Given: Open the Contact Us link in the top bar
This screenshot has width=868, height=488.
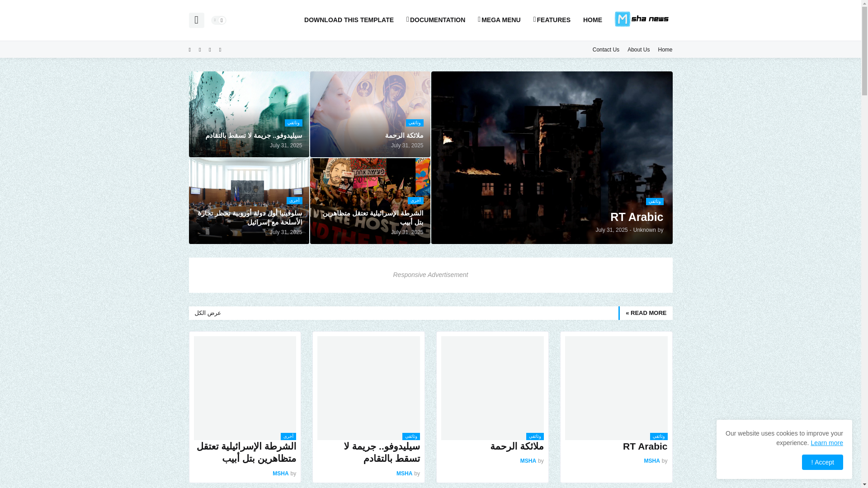Looking at the screenshot, I should pyautogui.click(x=606, y=50).
